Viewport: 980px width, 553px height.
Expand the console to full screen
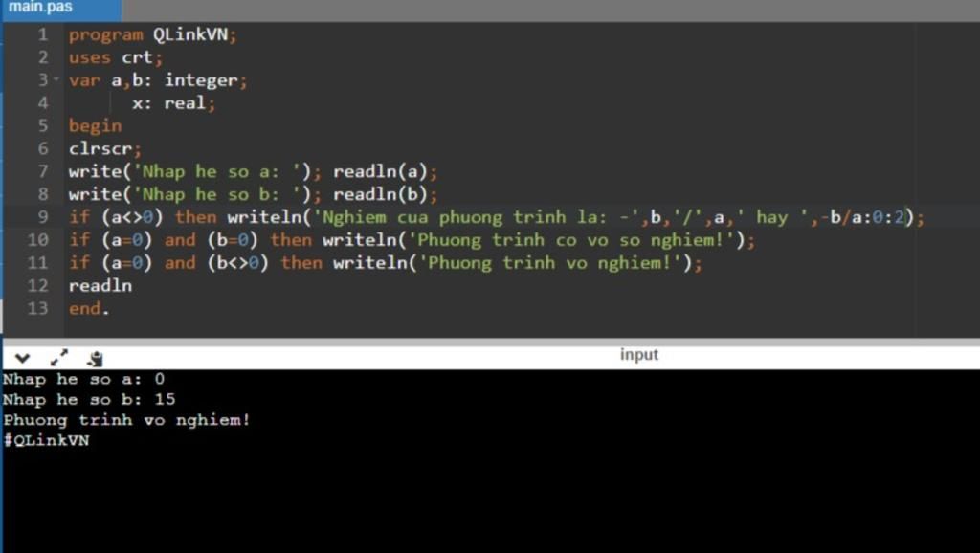tap(58, 358)
